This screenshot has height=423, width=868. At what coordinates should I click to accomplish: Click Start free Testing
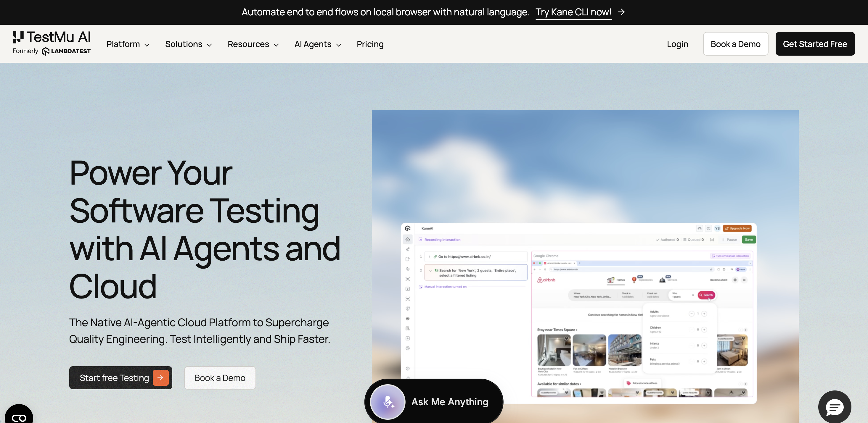(x=120, y=377)
